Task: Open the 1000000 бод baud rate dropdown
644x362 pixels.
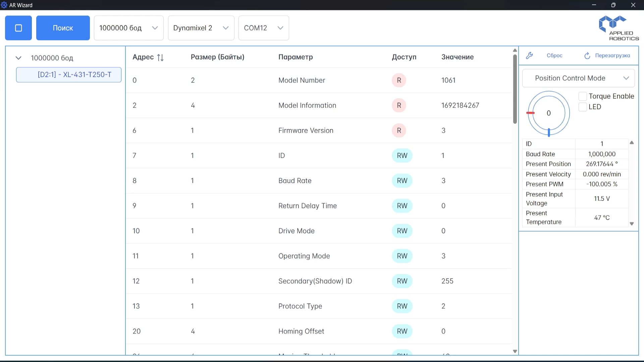Action: [x=128, y=28]
